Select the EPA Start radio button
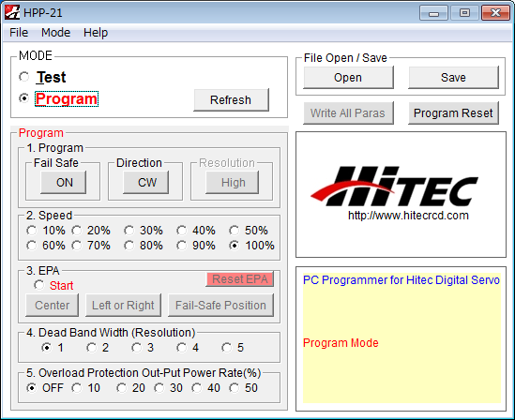 click(39, 285)
